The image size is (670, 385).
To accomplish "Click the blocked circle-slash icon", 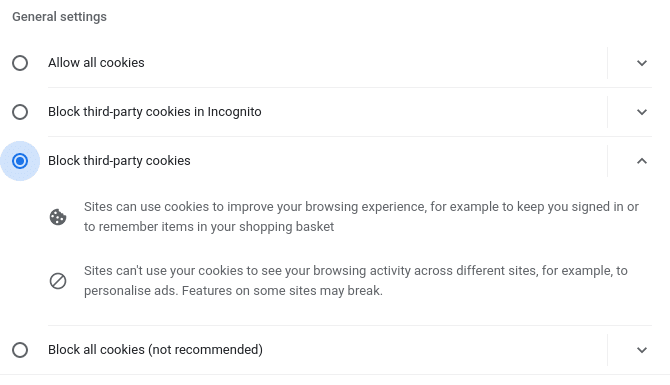I will [58, 281].
